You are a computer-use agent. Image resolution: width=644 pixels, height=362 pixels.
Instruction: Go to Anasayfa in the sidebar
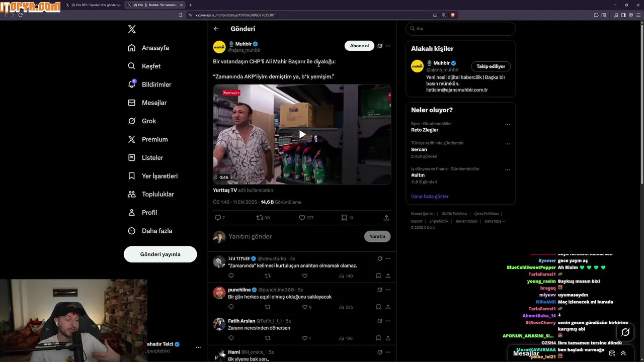click(148, 48)
